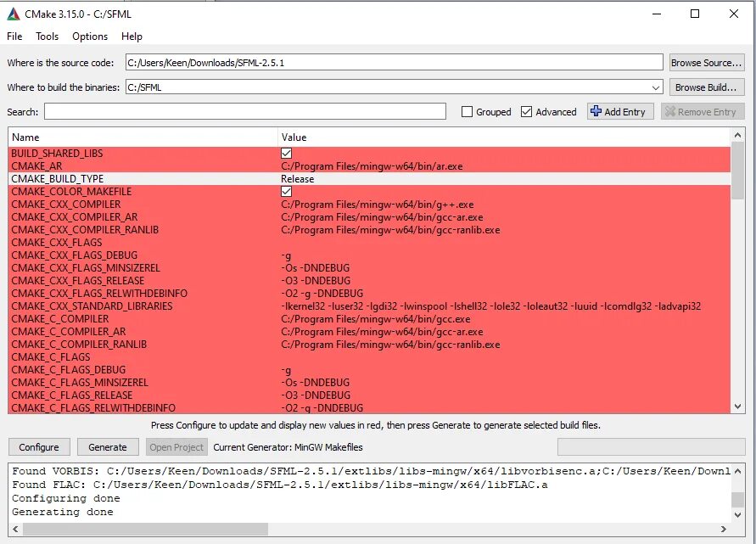Select the CMAKE_C_FLAGS entry name
Viewport: 756px width, 544px height.
(51, 357)
